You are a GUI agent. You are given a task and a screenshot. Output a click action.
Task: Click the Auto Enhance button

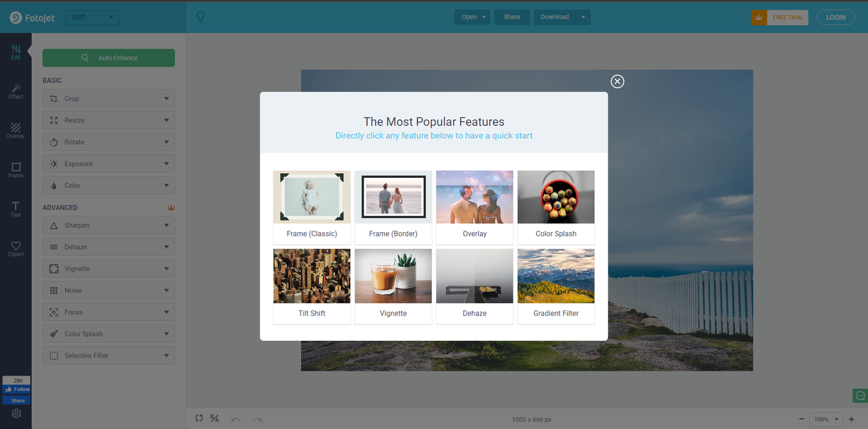coord(108,58)
